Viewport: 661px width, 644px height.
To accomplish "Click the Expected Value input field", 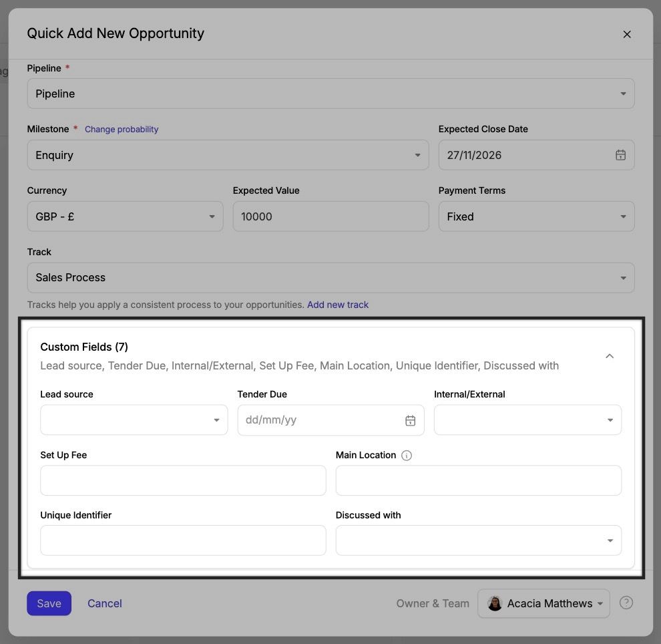I will coord(330,216).
